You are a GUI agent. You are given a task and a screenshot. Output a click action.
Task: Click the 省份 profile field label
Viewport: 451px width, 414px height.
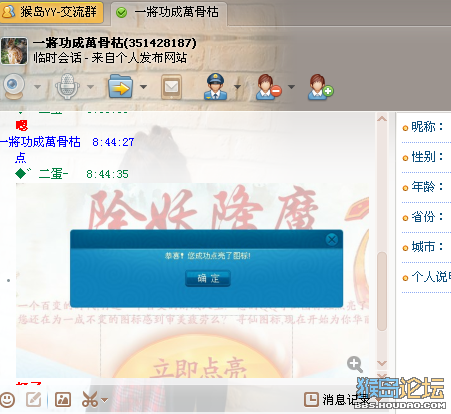click(x=427, y=217)
